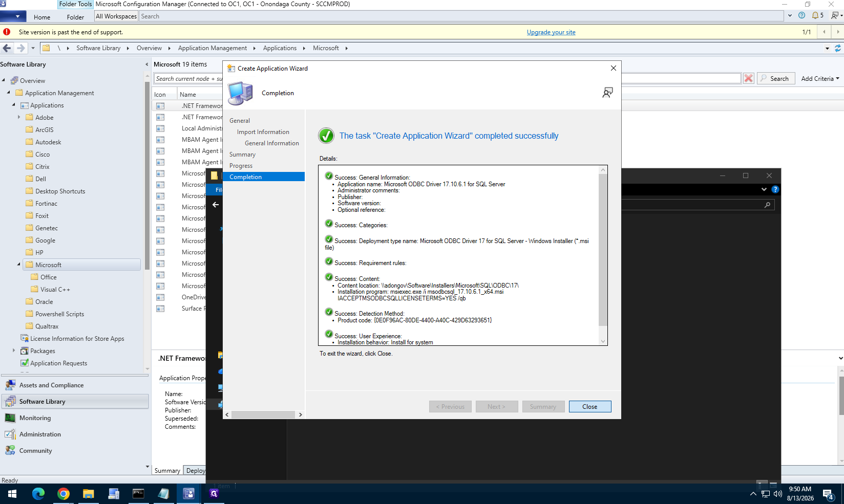Collapse the Overview tree node

(4, 81)
